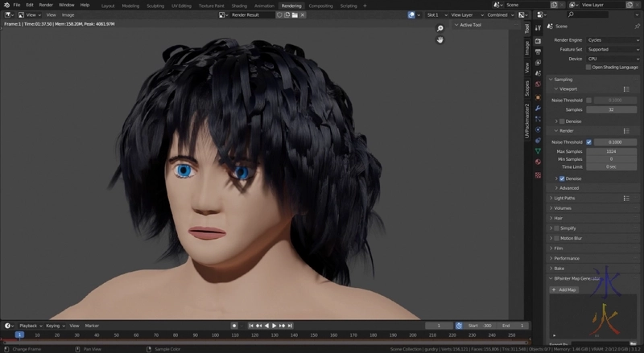Switch to the Layout workspace tab
The height and width of the screenshot is (353, 644).
[x=108, y=6]
